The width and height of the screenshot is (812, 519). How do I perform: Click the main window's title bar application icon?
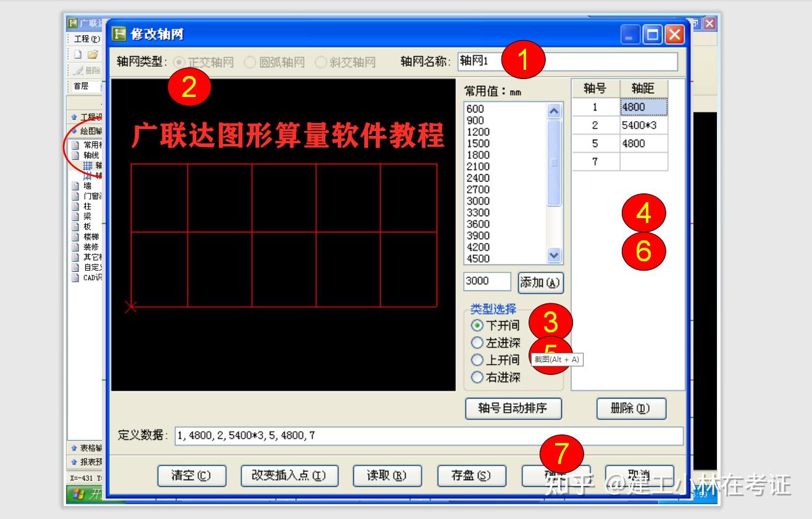[72, 23]
